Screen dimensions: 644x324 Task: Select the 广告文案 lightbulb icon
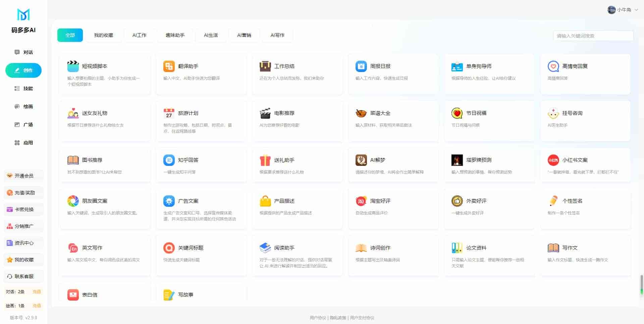click(x=169, y=201)
